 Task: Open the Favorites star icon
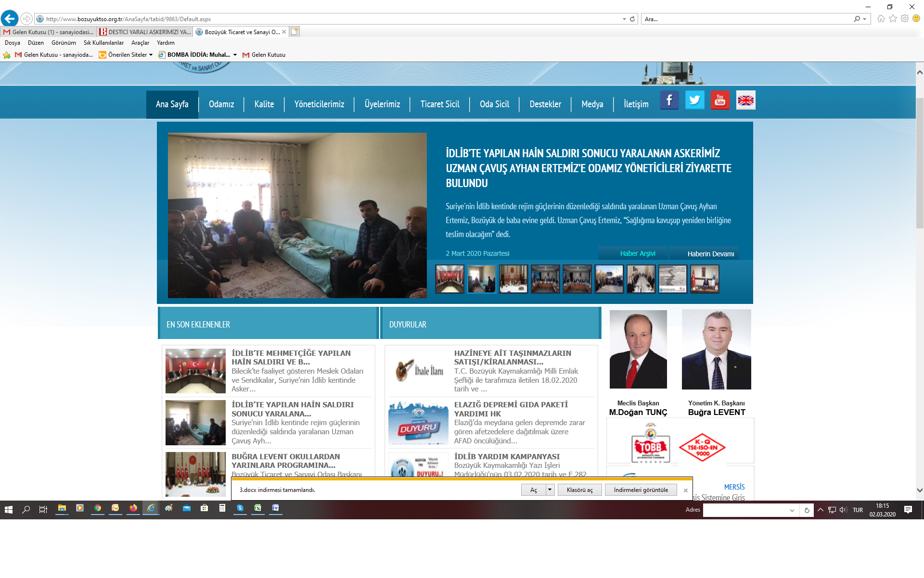click(x=893, y=19)
